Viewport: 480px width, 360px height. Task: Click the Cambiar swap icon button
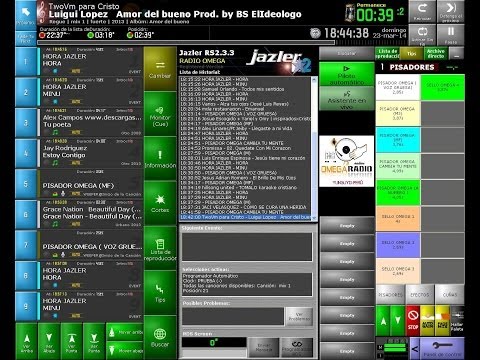click(160, 69)
